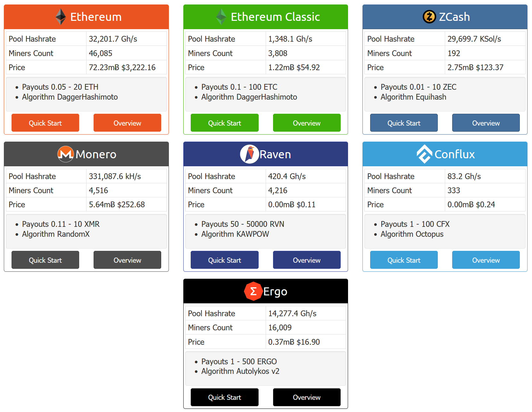
Task: Click the Ethereum diamond logo icon
Action: [x=61, y=17]
